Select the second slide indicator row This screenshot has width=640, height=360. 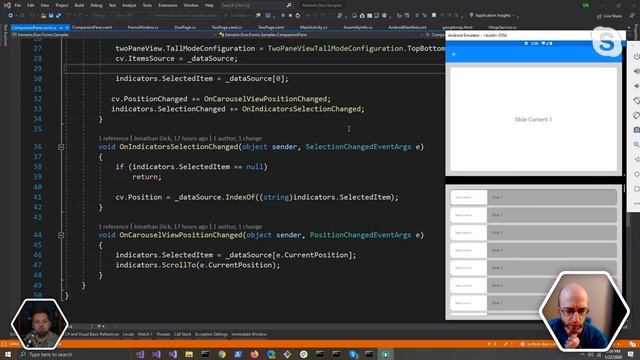[x=533, y=215]
